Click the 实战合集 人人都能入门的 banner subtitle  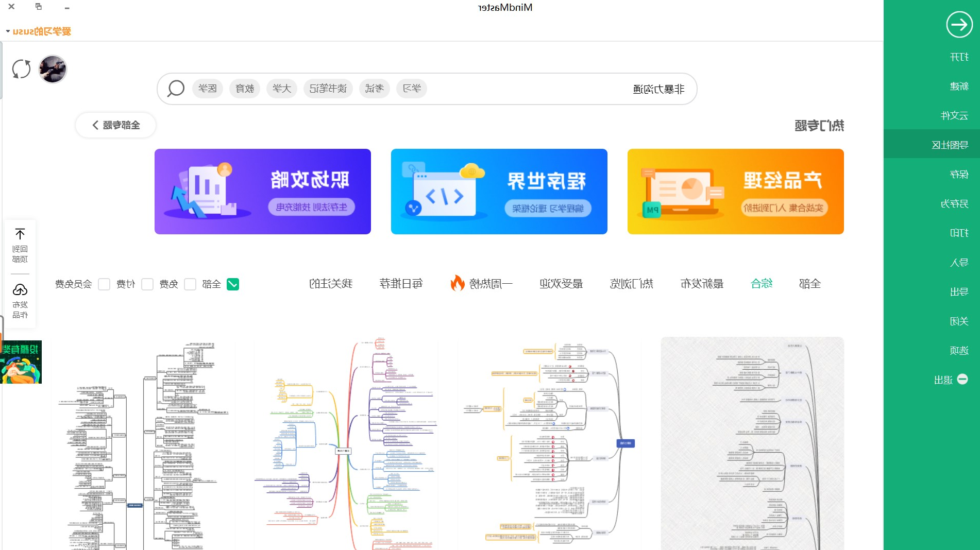[784, 208]
